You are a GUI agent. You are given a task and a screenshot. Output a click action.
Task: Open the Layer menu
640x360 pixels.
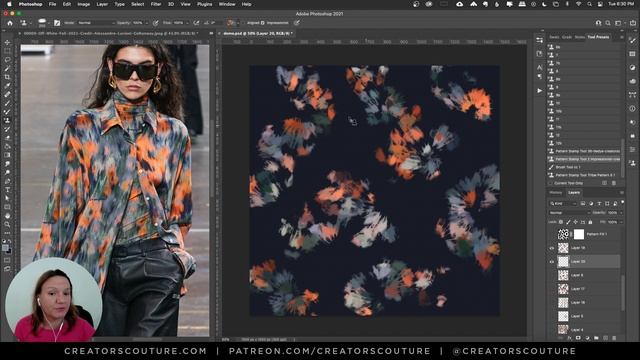[x=102, y=4]
